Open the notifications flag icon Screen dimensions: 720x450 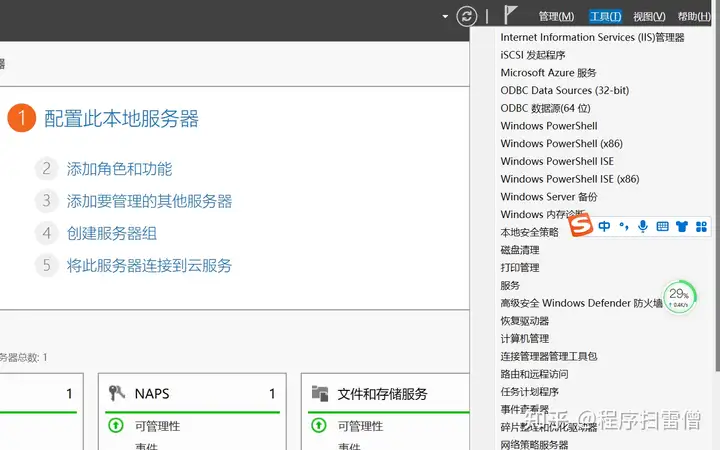coord(510,14)
